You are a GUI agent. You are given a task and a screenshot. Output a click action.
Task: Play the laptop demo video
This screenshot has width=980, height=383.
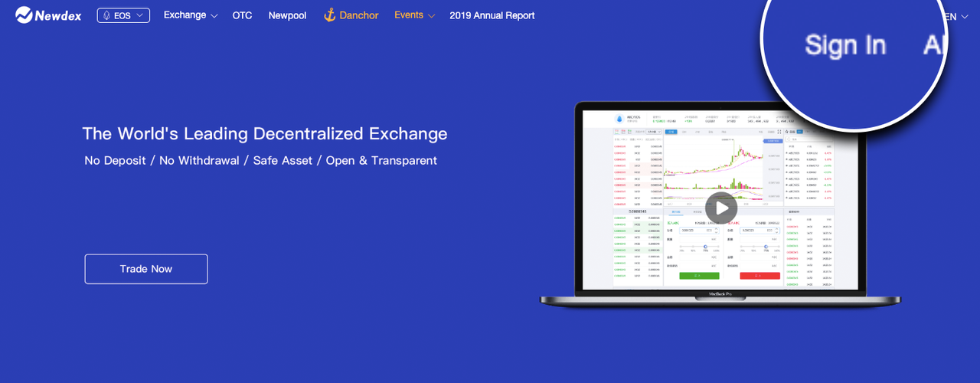tap(721, 208)
